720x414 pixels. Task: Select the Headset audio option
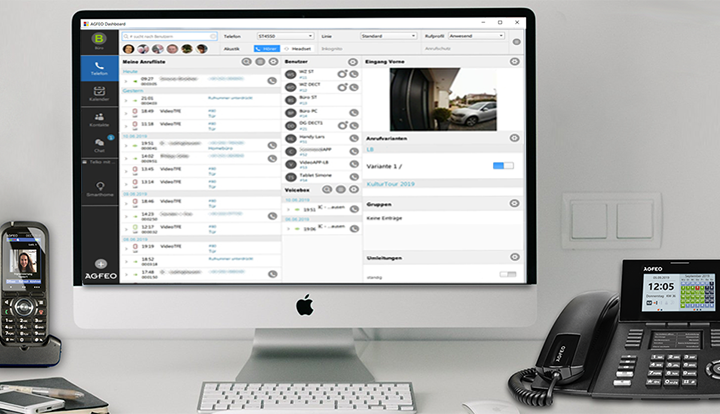(298, 47)
